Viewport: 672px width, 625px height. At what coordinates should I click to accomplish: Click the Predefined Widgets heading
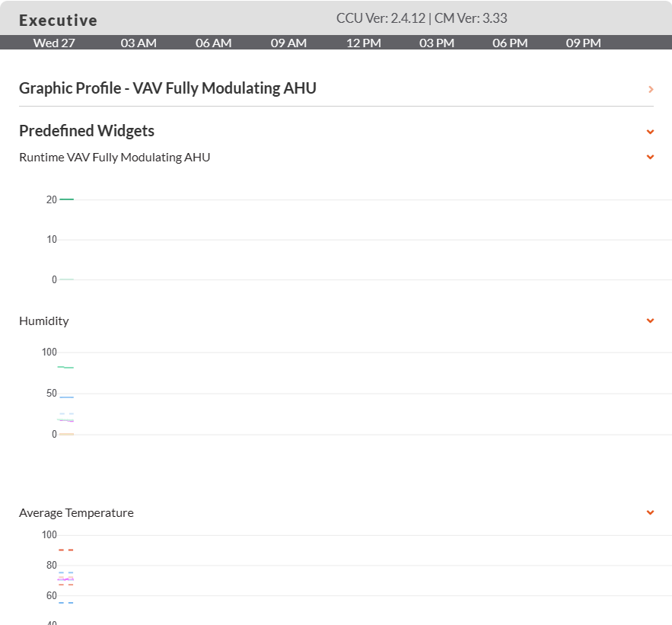coord(87,131)
